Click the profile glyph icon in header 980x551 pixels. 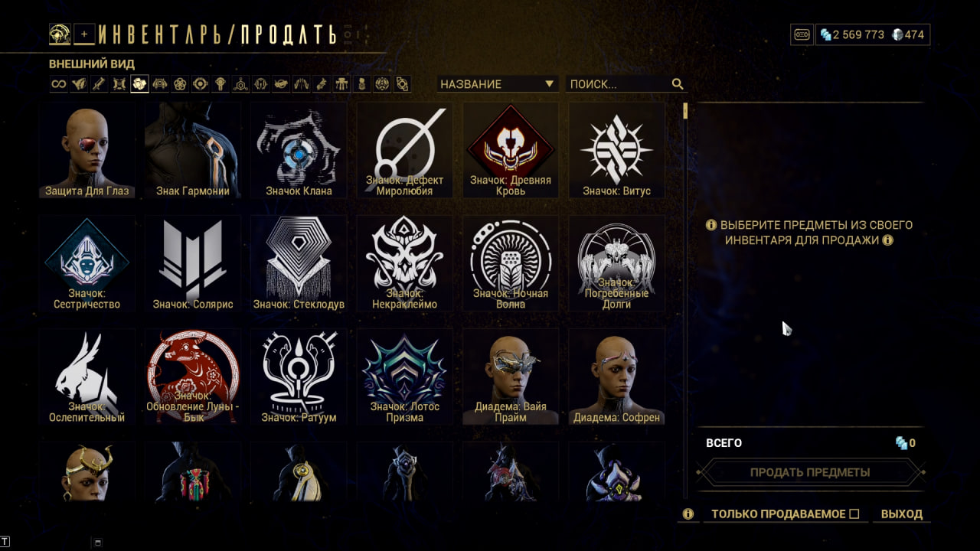pos(60,34)
